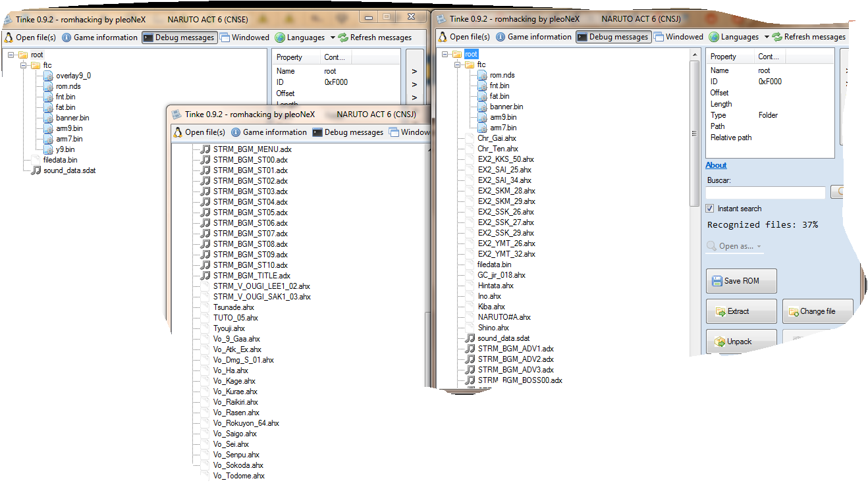Click the Save ROM button
The image size is (868, 483).
tap(742, 281)
